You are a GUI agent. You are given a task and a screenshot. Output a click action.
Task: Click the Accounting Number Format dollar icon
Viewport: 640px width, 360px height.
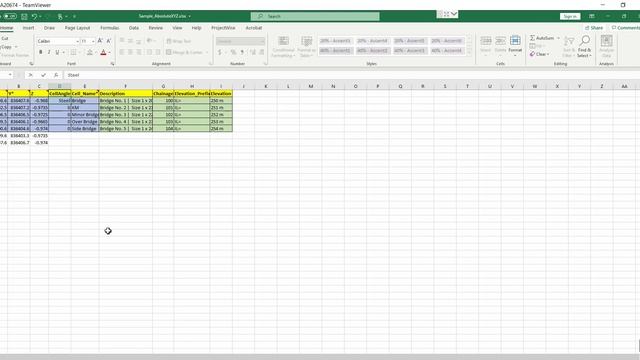point(220,52)
